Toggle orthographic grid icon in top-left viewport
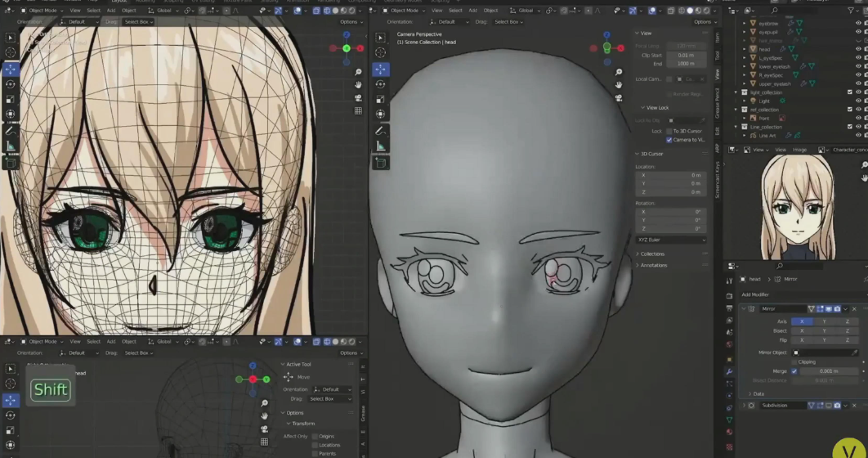 click(358, 110)
